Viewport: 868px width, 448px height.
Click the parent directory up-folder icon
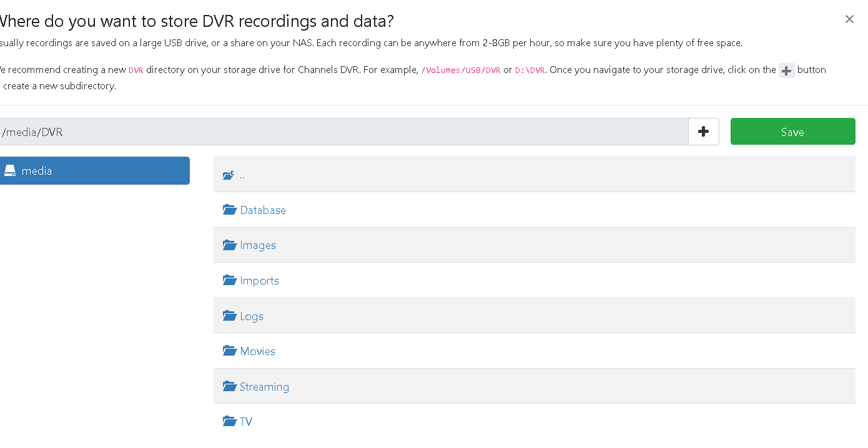(x=229, y=175)
